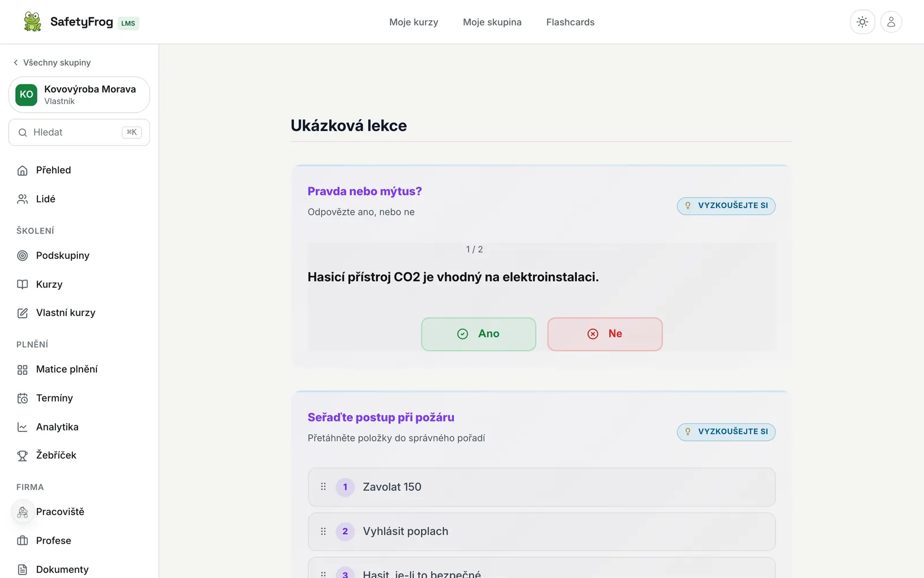Viewport: 924px width, 578px height.
Task: Click the Podskupiny target icon
Action: click(x=23, y=255)
